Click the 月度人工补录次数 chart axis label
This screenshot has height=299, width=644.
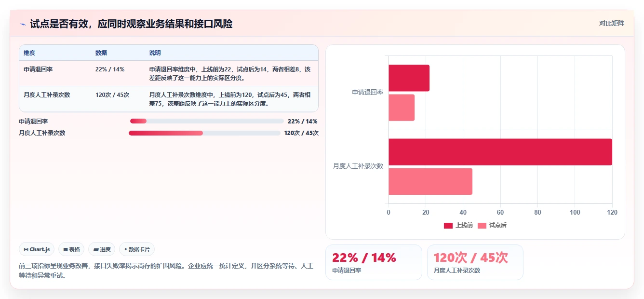pos(358,166)
